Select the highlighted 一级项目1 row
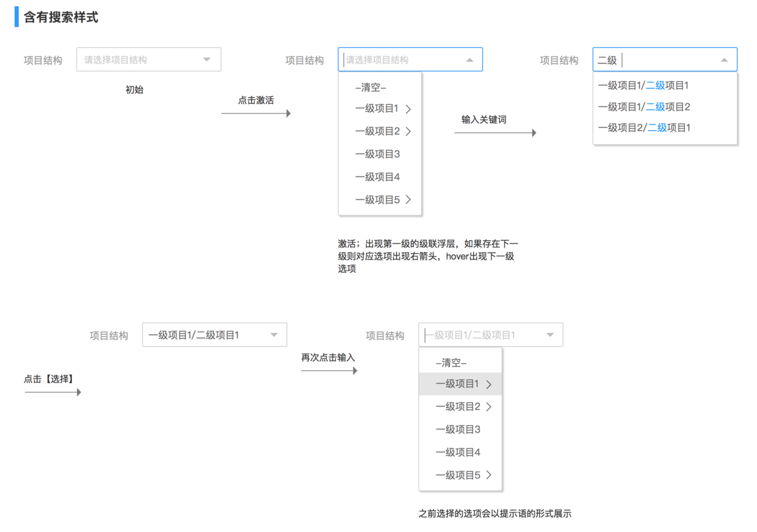 (460, 384)
